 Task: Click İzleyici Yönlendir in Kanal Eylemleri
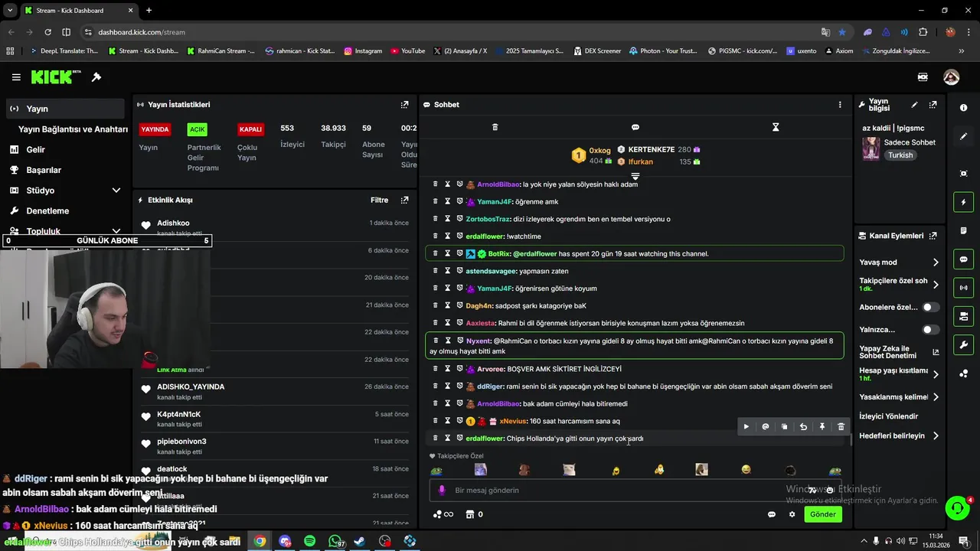click(x=888, y=416)
